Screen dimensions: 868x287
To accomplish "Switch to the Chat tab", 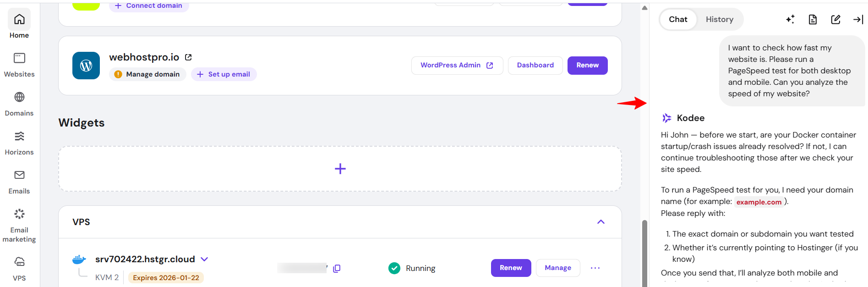I will coord(678,19).
